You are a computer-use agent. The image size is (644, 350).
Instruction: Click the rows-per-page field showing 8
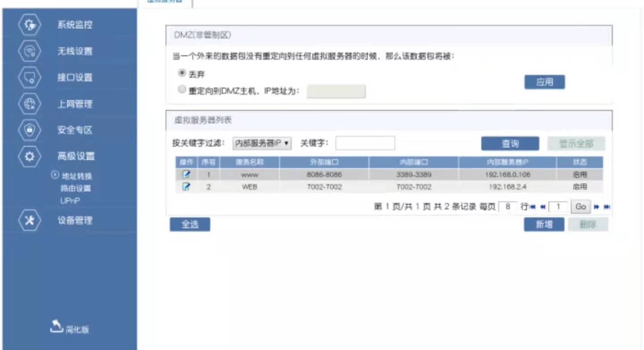(508, 207)
